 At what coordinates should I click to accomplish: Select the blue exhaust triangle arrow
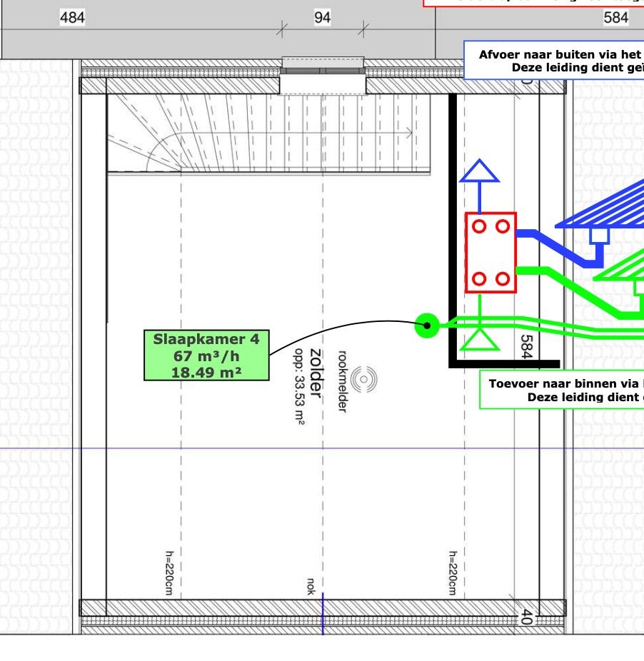click(x=480, y=172)
